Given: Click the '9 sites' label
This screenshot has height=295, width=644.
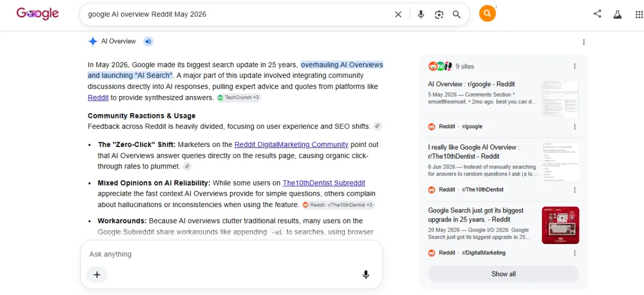Looking at the screenshot, I should [x=465, y=67].
